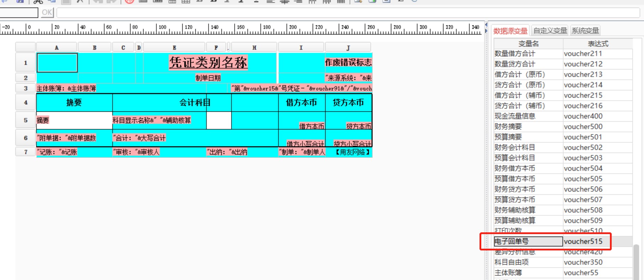The height and width of the screenshot is (280, 644).
Task: Switch to the 自定义变量 tab
Action: coord(550,31)
